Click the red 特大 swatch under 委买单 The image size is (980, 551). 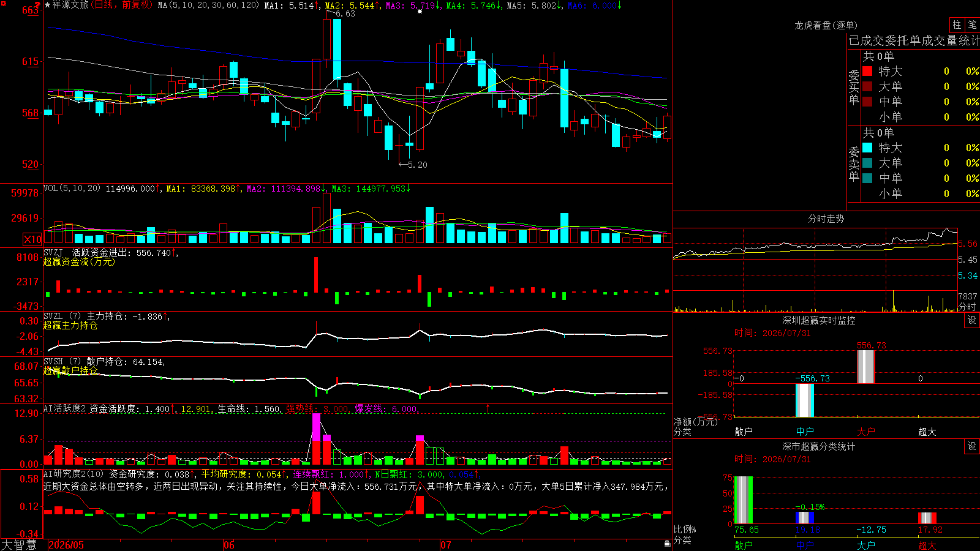pos(867,71)
